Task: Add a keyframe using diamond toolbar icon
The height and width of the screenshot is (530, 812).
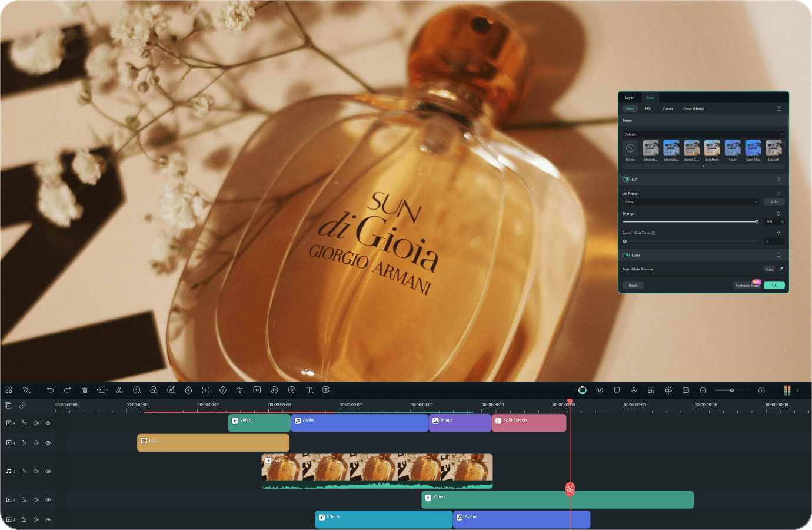Action: pos(223,390)
